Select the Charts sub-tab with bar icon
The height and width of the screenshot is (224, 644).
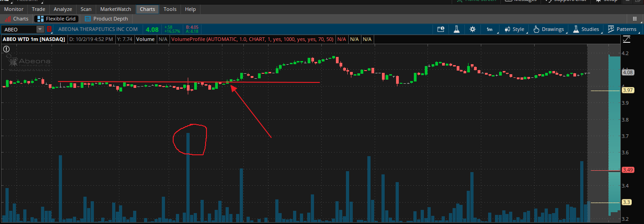click(17, 19)
